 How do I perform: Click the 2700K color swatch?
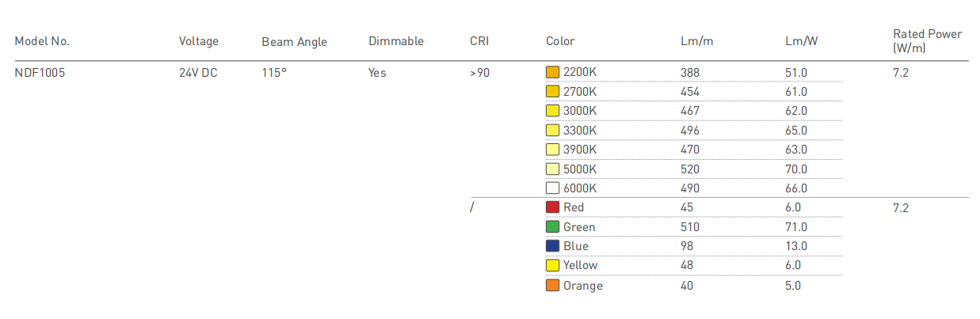click(x=553, y=91)
